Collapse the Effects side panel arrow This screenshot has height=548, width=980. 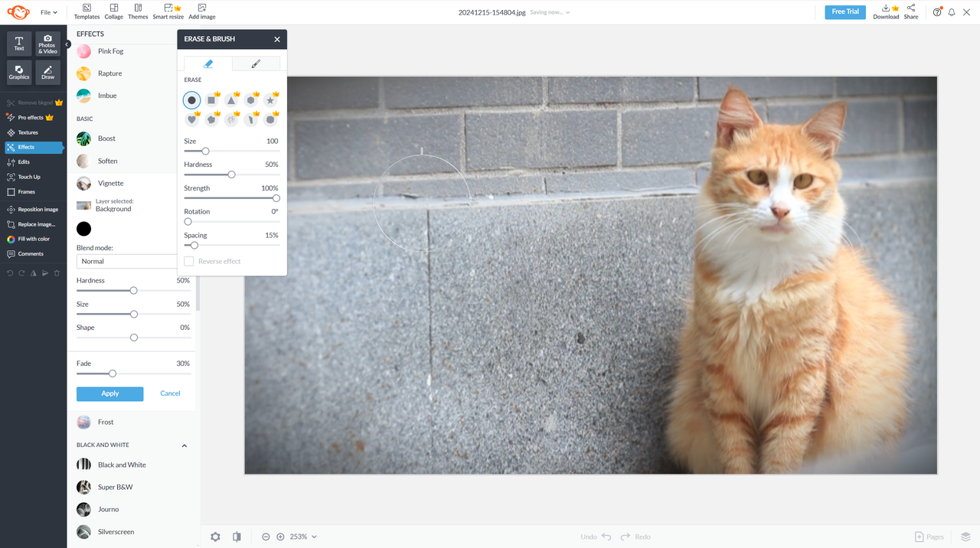67,44
